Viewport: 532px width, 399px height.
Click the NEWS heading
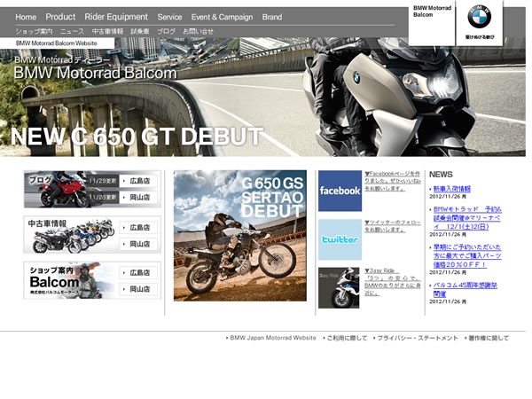click(441, 175)
